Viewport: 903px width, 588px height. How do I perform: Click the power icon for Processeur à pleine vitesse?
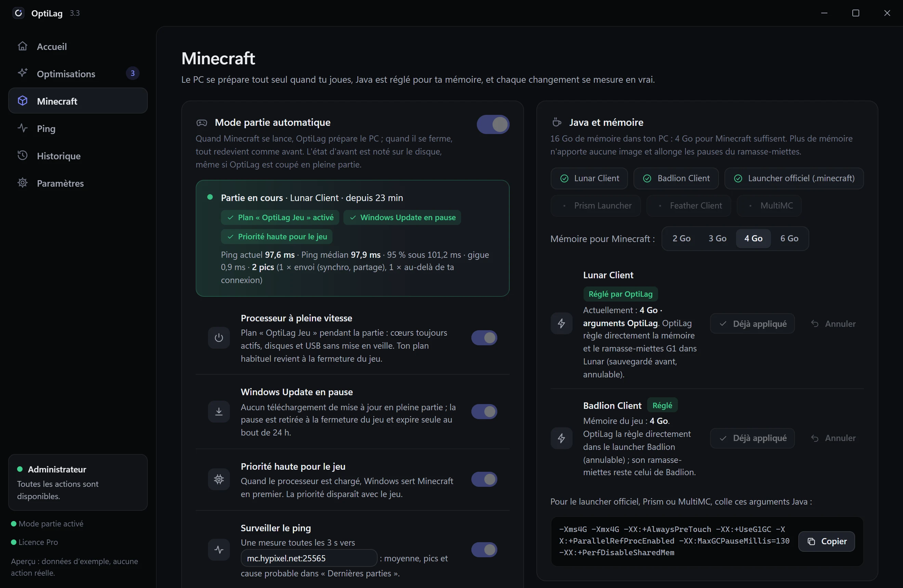coord(219,338)
